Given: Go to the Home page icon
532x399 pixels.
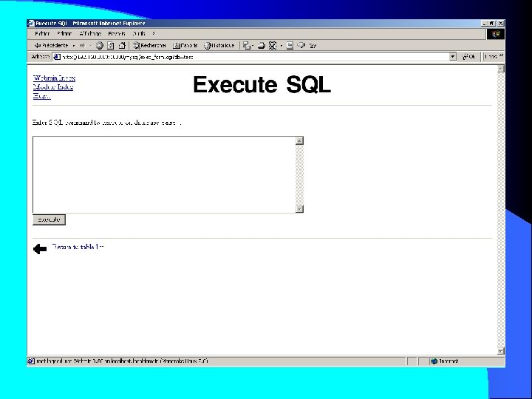Looking at the screenshot, I should 122,46.
